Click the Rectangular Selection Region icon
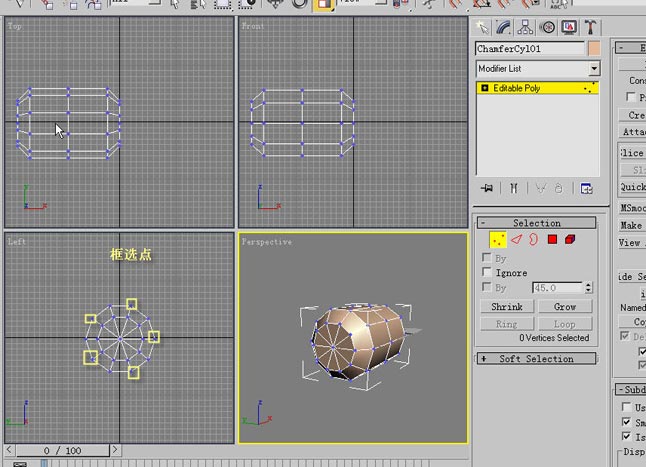The image size is (646, 467). point(223,4)
